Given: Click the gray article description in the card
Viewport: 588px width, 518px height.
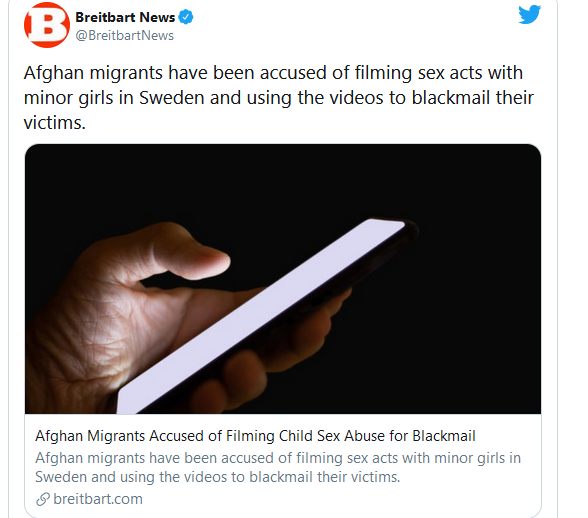Looking at the screenshot, I should 278,467.
